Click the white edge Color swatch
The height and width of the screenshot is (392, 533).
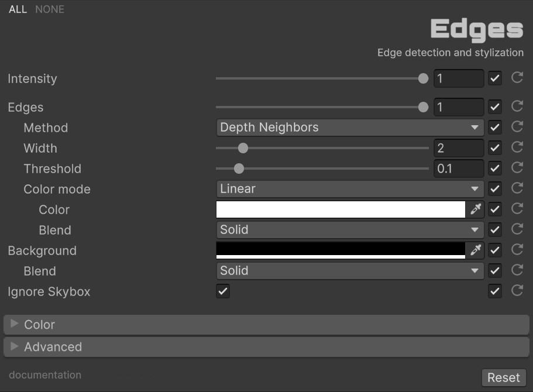(341, 209)
